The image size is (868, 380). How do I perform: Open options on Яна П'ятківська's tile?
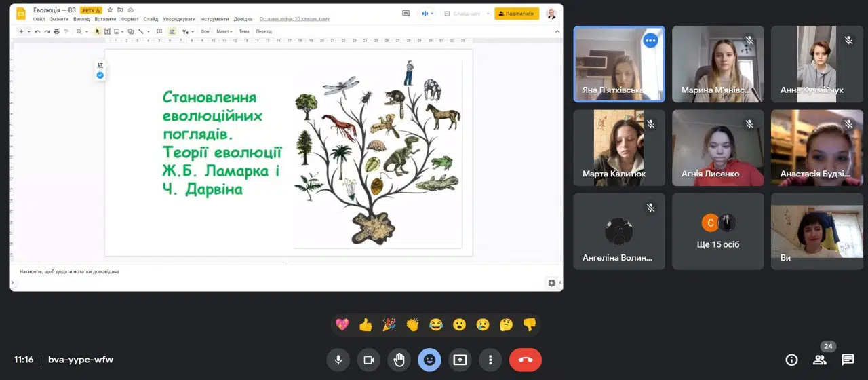(650, 40)
